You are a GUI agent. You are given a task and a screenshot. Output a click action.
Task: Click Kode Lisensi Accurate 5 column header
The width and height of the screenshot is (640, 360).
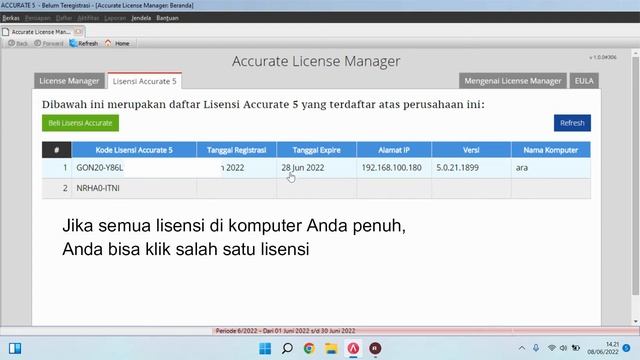[134, 150]
